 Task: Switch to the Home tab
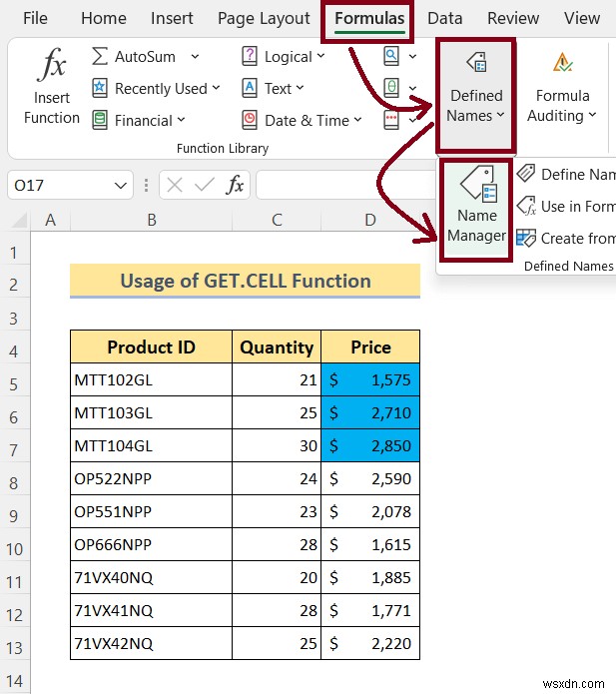[104, 18]
